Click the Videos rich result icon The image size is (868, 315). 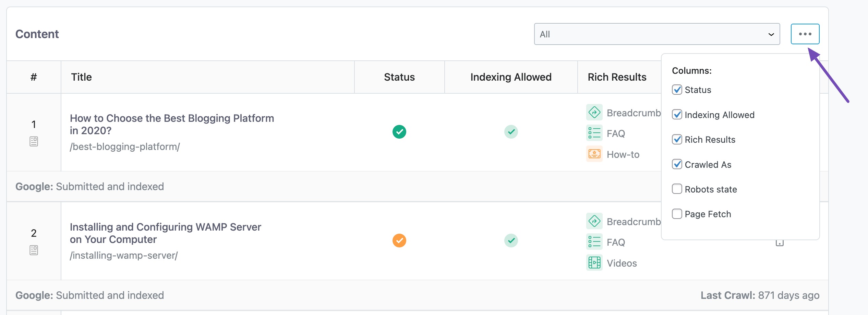coord(594,262)
